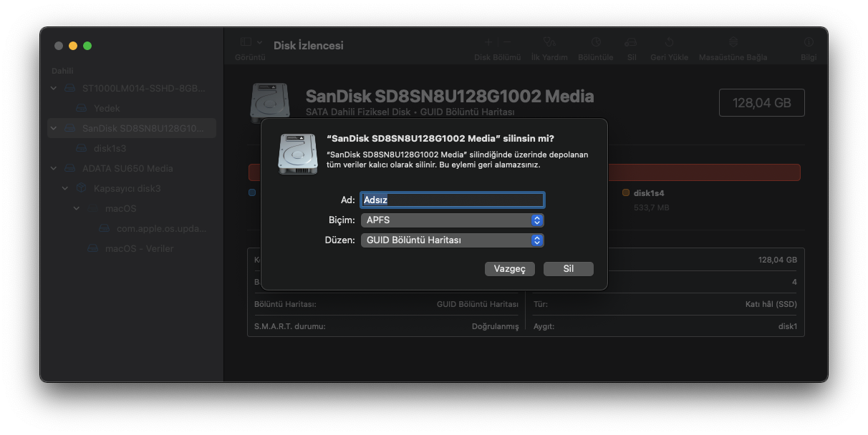Viewport: 868px width, 435px height.
Task: Click the Vazgeç cancel button
Action: tap(510, 269)
